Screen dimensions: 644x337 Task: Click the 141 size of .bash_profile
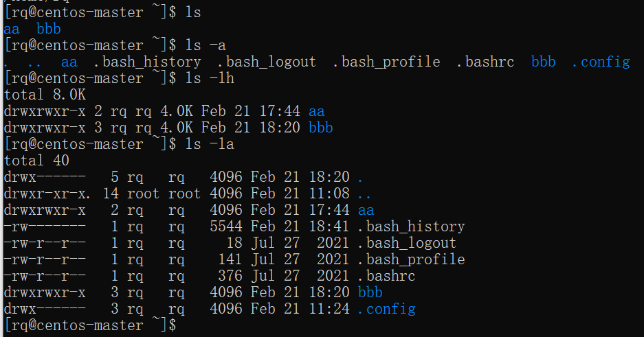coord(230,259)
